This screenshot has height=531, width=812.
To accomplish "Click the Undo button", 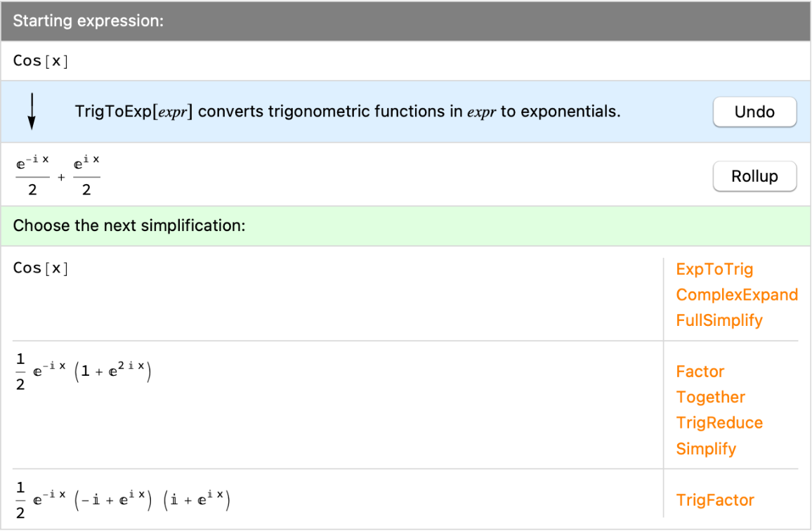I will click(x=754, y=112).
